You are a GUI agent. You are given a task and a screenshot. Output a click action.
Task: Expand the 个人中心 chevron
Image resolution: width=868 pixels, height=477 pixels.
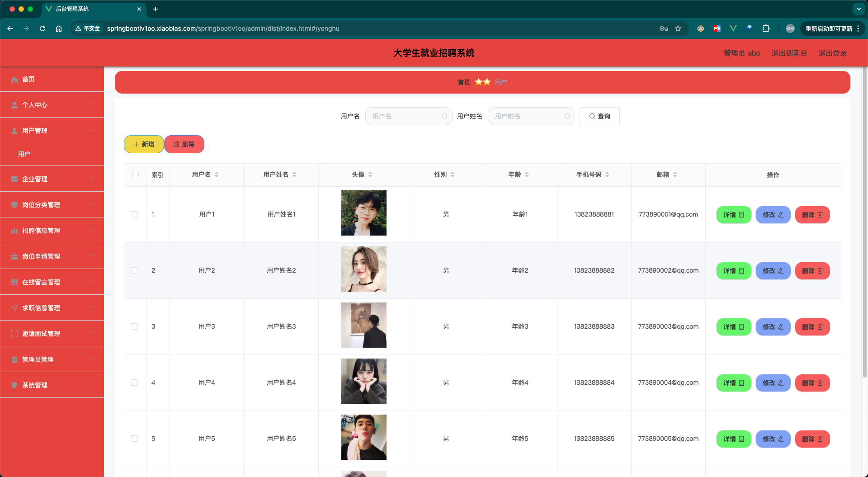(93, 104)
